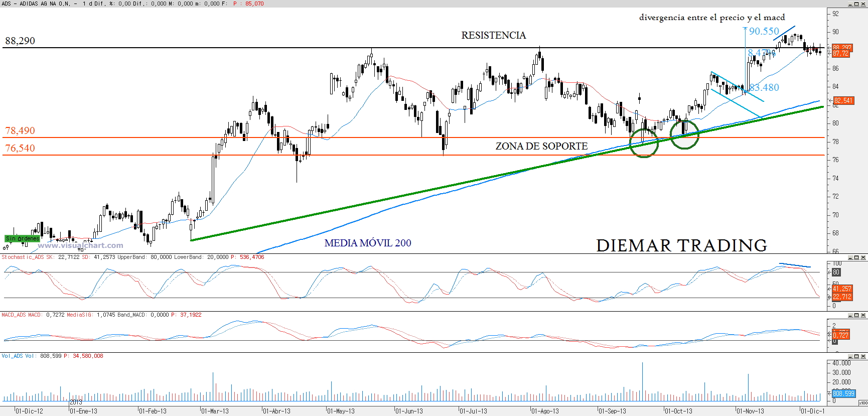Click the 'MediaSIG: 1,0745' MACD parameter
This screenshot has width=868, height=416.
(90, 315)
